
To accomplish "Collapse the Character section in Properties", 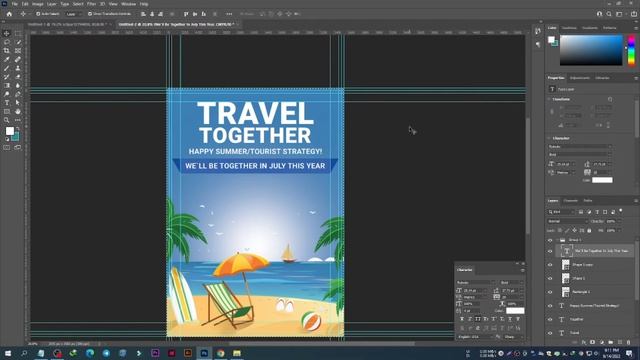I will 549,138.
